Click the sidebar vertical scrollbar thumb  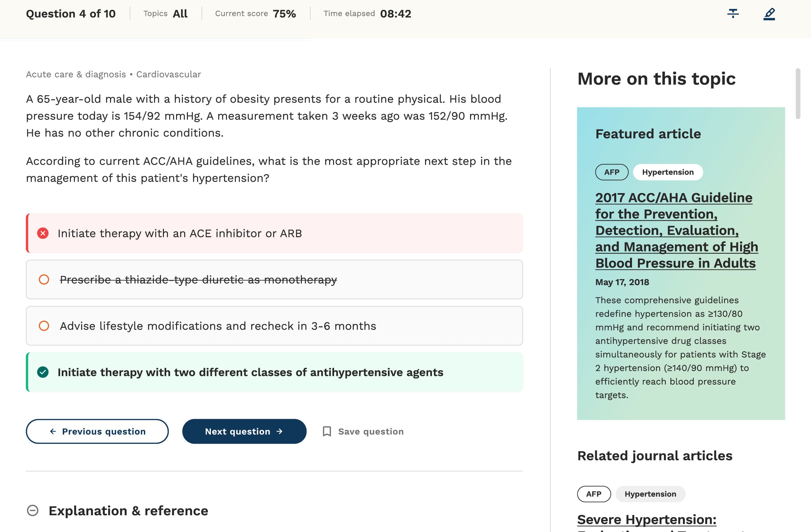798,94
